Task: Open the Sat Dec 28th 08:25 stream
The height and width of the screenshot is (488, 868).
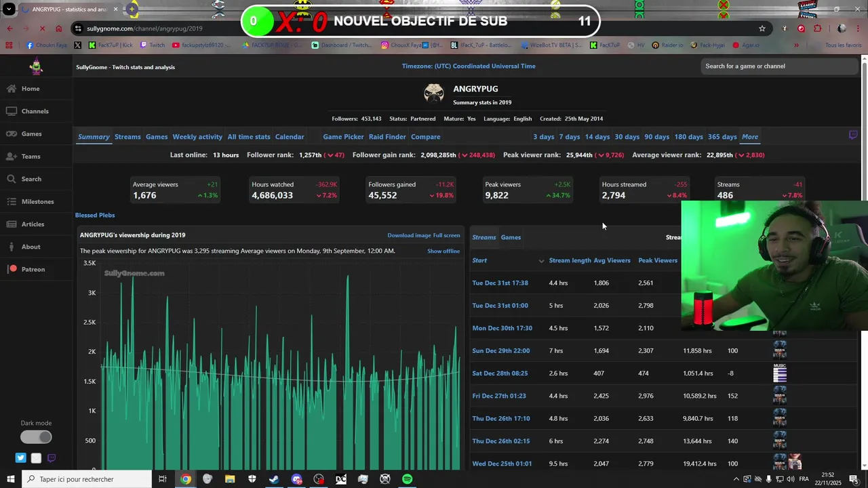Action: point(500,373)
